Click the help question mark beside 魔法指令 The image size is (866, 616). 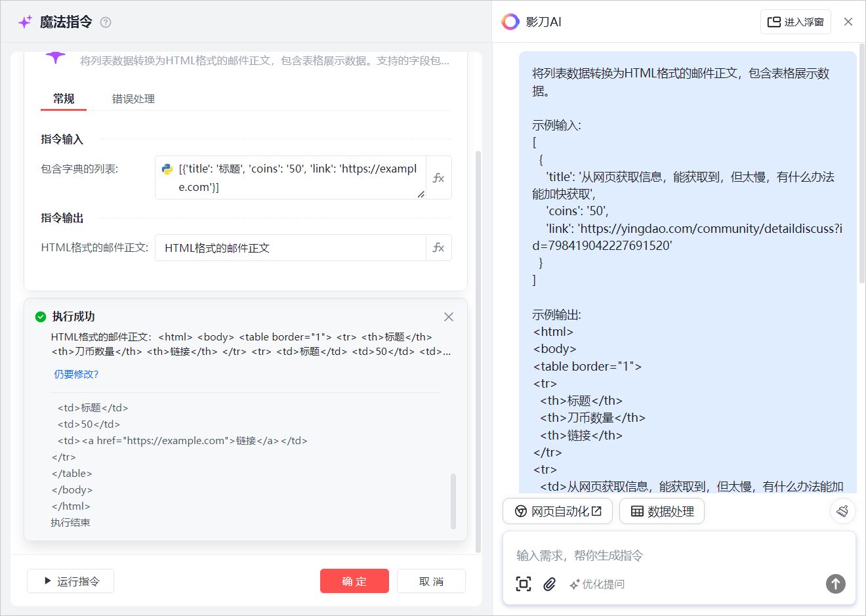click(x=106, y=22)
